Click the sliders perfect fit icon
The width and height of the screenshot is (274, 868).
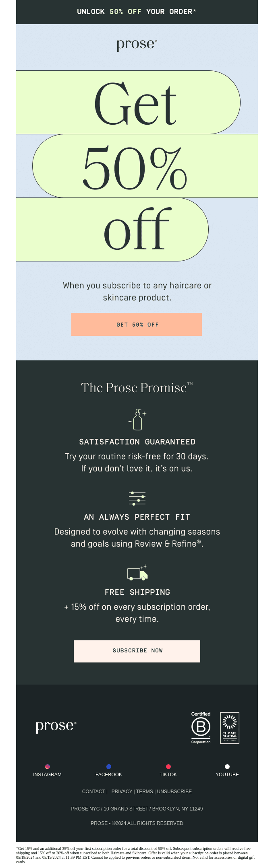click(137, 498)
